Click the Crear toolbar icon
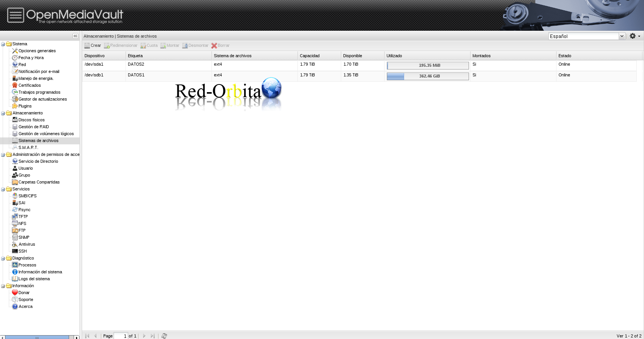 87,46
